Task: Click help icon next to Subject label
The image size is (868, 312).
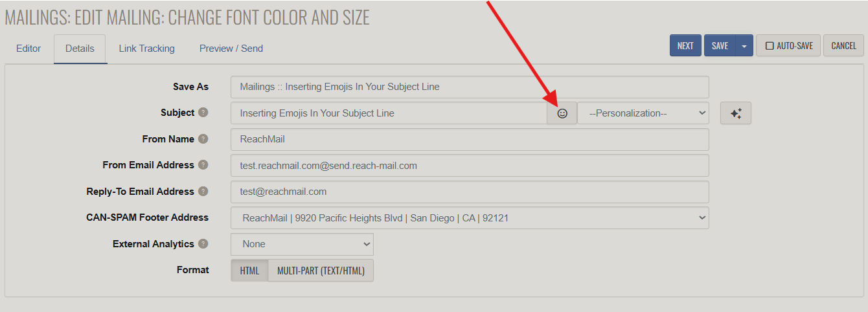Action: [x=203, y=113]
